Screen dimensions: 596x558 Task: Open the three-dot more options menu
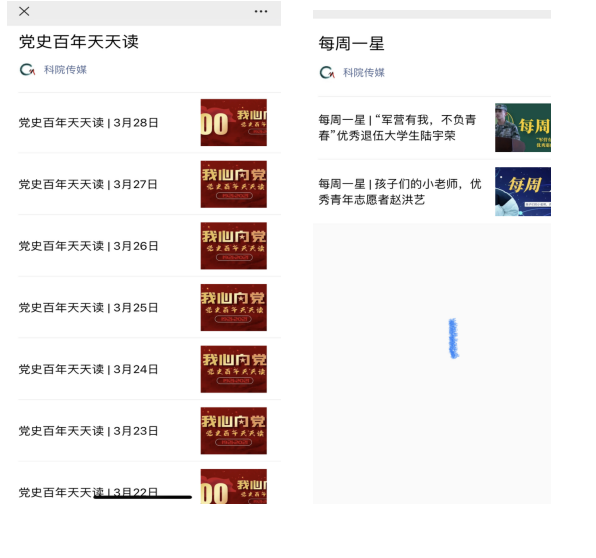click(261, 11)
